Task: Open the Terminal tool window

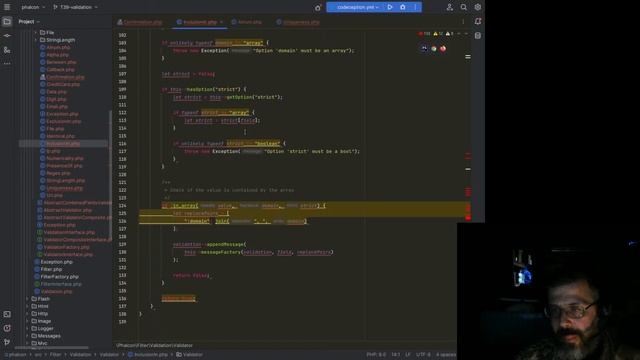Action: coord(7,314)
